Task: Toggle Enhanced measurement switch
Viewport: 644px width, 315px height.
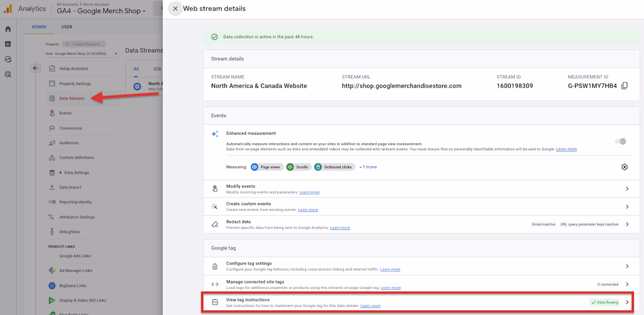Action: pos(621,141)
